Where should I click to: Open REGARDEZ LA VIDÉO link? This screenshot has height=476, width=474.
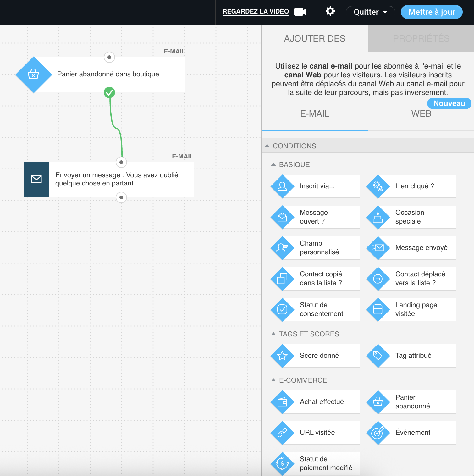pyautogui.click(x=256, y=11)
